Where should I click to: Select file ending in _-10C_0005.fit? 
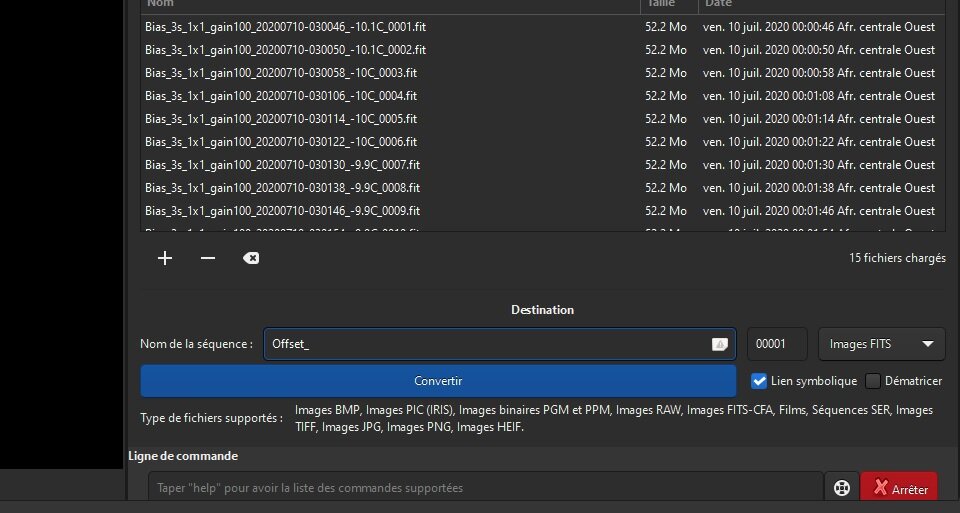point(281,119)
